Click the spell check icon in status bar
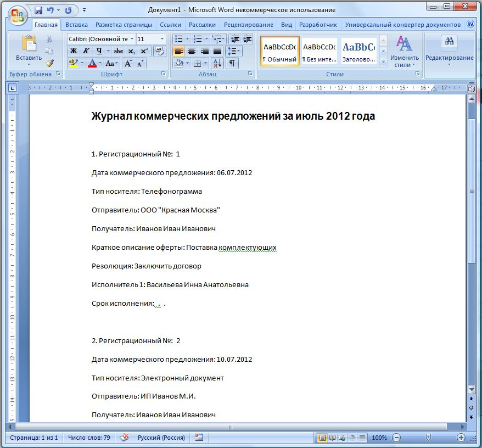482x448 pixels. point(125,438)
